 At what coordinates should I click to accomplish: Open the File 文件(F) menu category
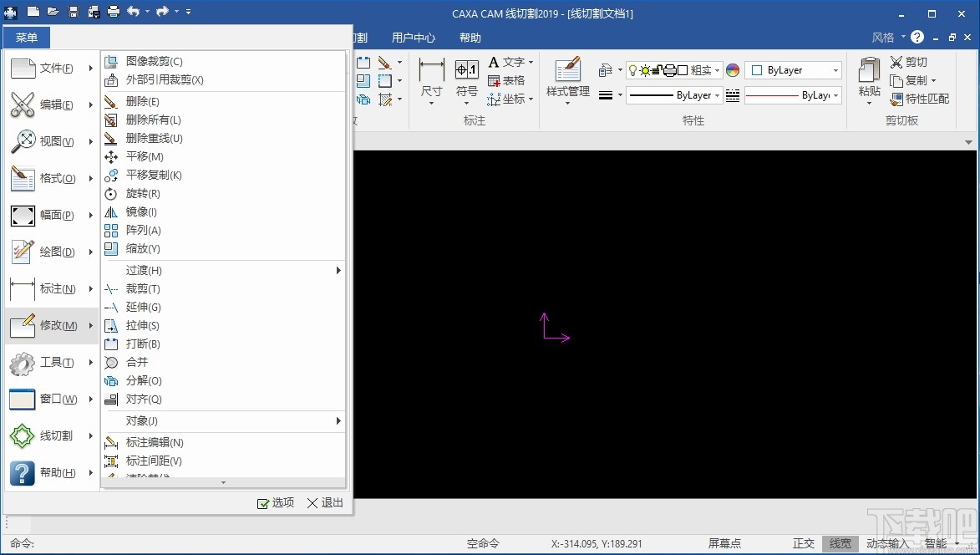52,69
